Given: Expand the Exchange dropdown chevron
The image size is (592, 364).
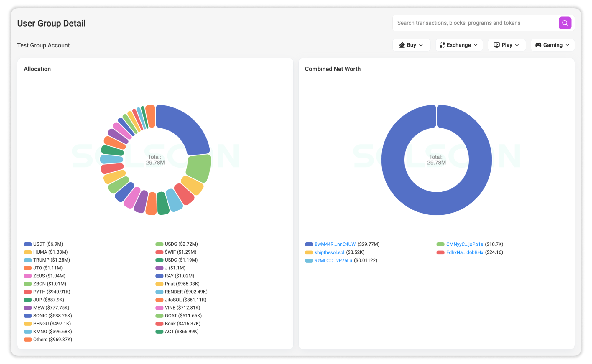Looking at the screenshot, I should pyautogui.click(x=476, y=45).
